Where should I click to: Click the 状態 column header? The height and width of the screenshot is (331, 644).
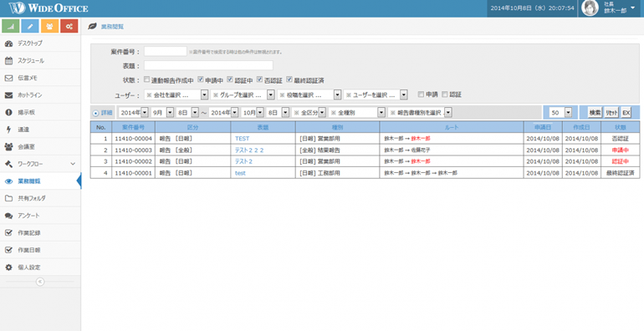tap(621, 127)
